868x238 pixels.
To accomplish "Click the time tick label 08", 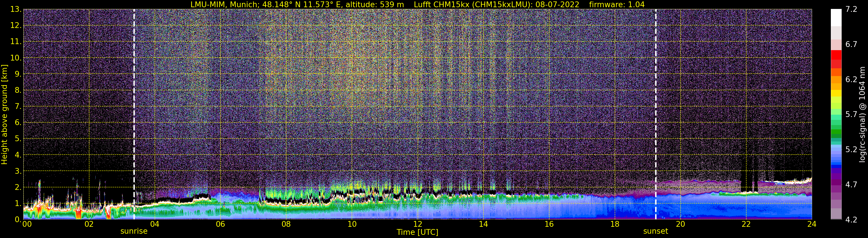I will [x=286, y=224].
